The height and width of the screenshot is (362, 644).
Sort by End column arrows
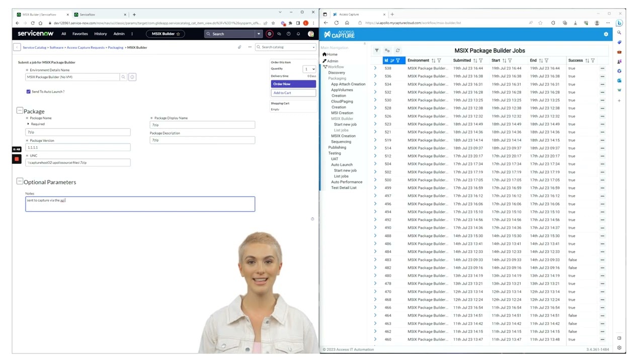pyautogui.click(x=541, y=60)
